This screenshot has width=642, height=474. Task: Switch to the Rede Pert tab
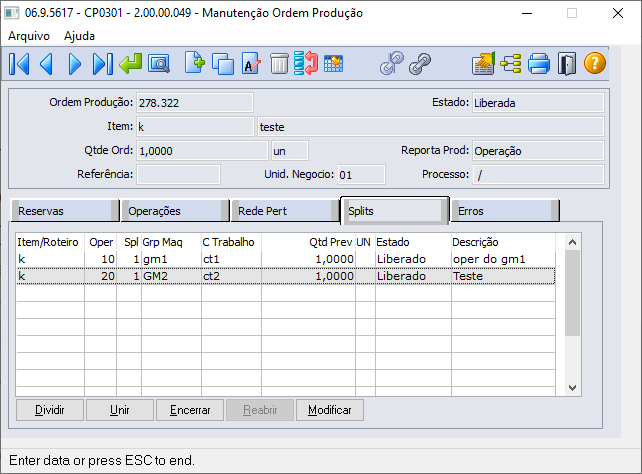(285, 211)
